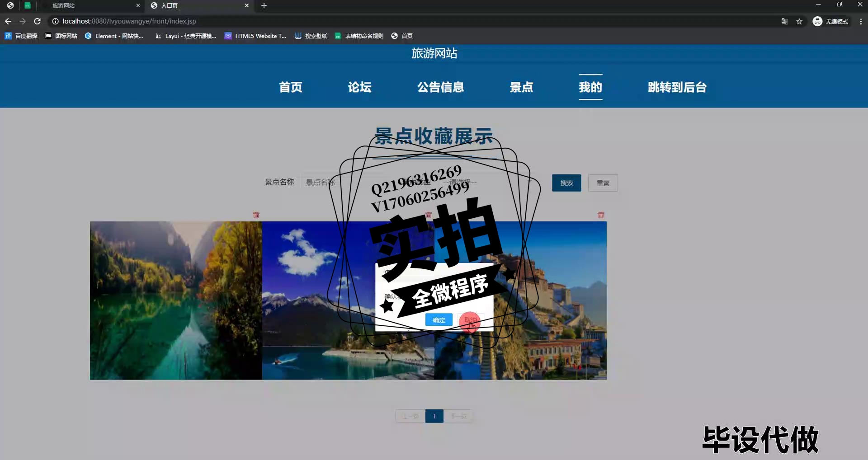Delete the lake forest favorite via trash icon
The height and width of the screenshot is (460, 868).
tap(256, 215)
